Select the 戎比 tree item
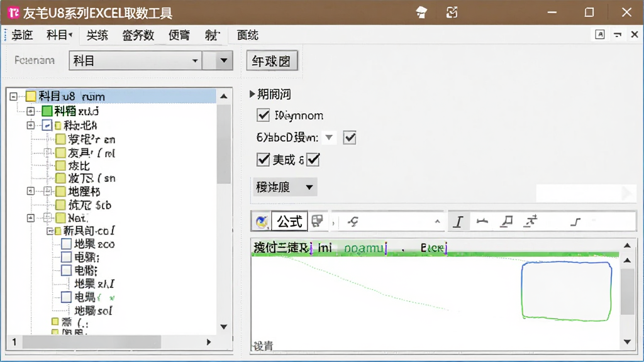The height and width of the screenshot is (362, 644). point(79,166)
